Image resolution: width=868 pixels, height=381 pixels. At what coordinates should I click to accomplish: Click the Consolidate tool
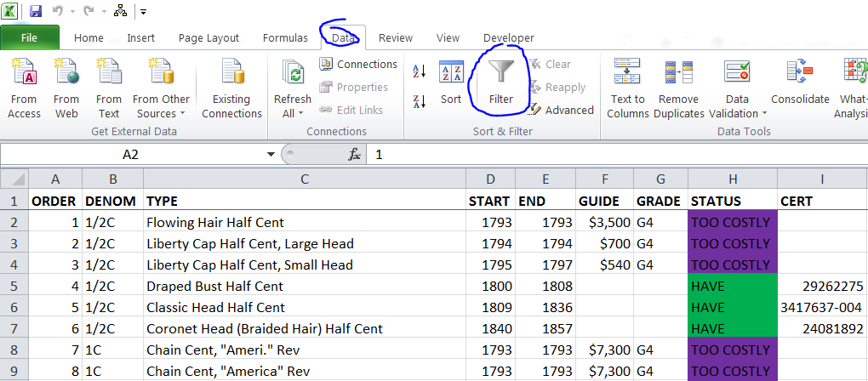tap(800, 83)
